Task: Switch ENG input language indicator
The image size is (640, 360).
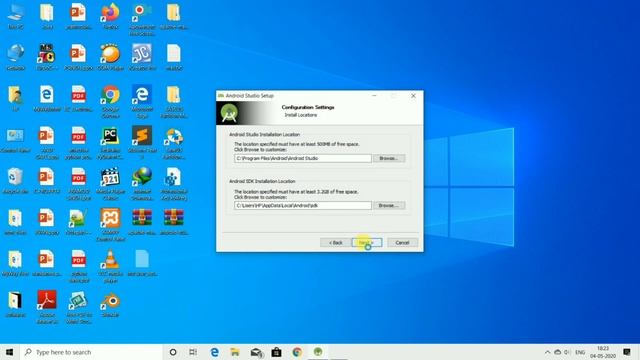Action: 580,352
